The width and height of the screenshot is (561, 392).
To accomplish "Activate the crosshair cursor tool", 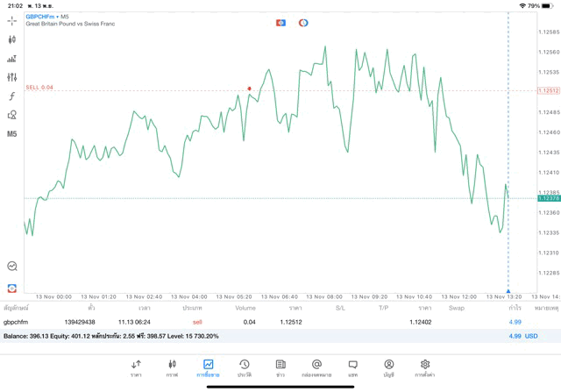I will pos(12,20).
